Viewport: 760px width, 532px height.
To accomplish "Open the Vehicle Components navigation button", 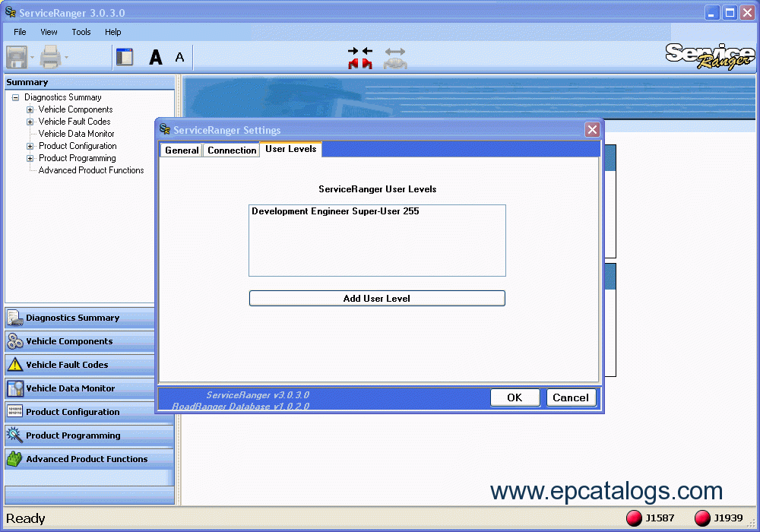I will [x=81, y=341].
